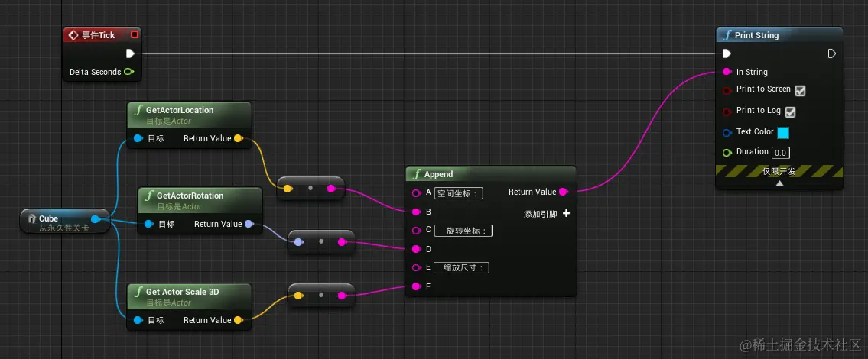
Task: Click the Print to Screen pin
Action: pyautogui.click(x=727, y=90)
